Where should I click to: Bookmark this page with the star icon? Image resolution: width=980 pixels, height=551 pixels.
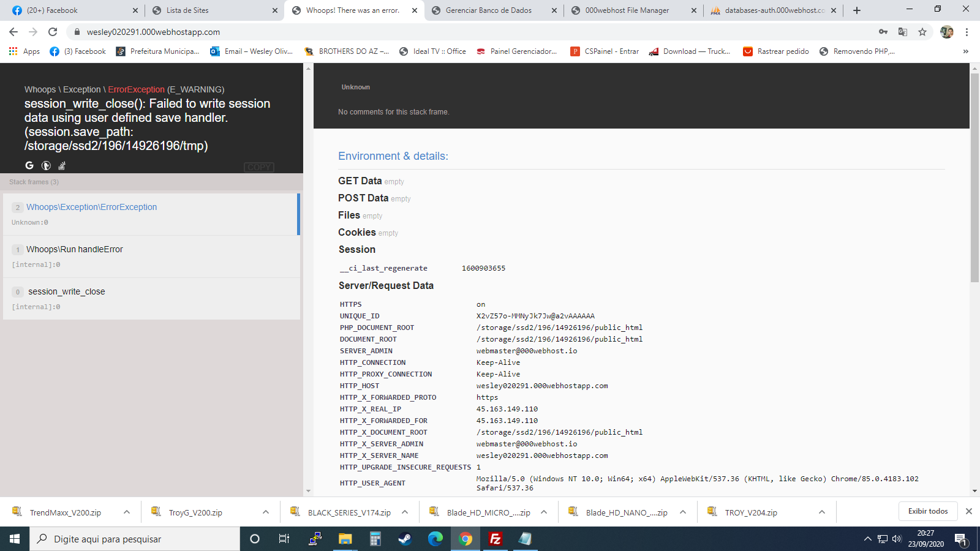click(922, 31)
